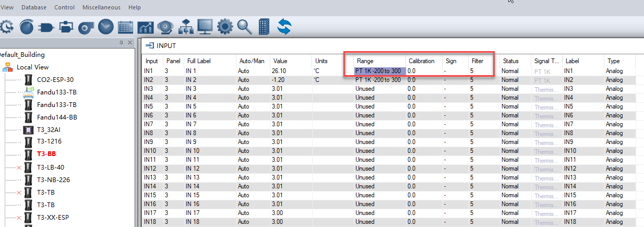Click the IN1 Range cell PT 1K
644x227 pixels.
378,70
